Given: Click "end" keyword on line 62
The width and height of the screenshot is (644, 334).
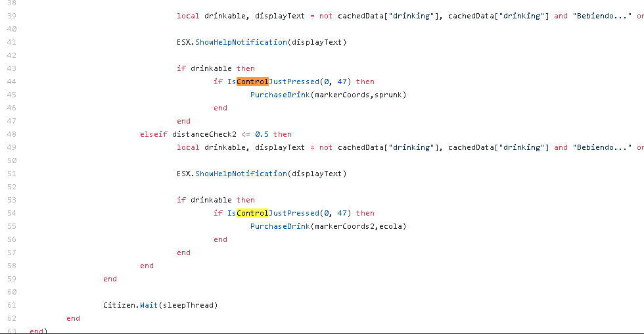Looking at the screenshot, I should (x=73, y=318).
